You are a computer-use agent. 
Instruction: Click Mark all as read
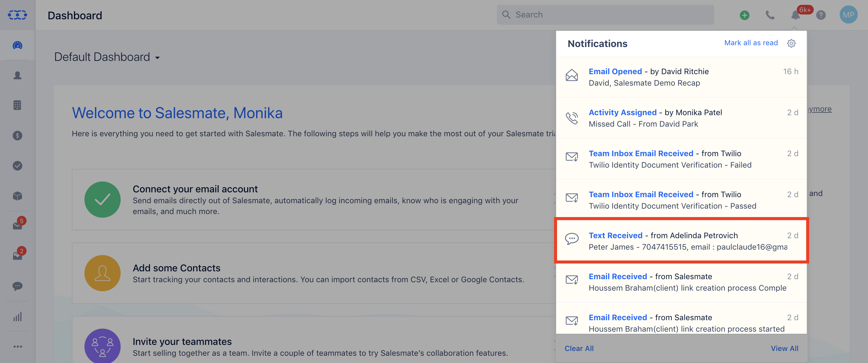(x=751, y=43)
